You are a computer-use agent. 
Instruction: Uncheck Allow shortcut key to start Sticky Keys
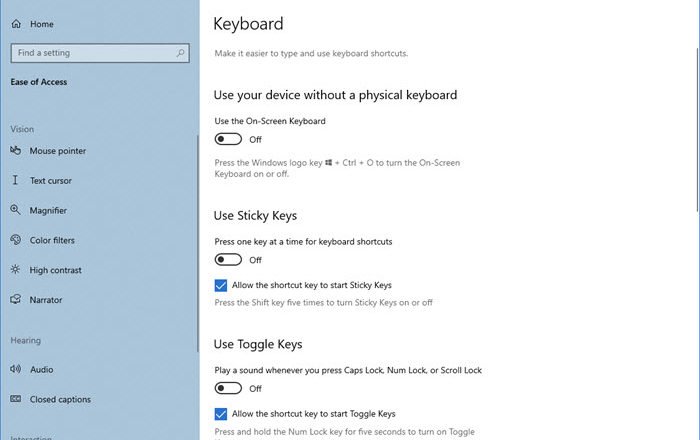(221, 285)
